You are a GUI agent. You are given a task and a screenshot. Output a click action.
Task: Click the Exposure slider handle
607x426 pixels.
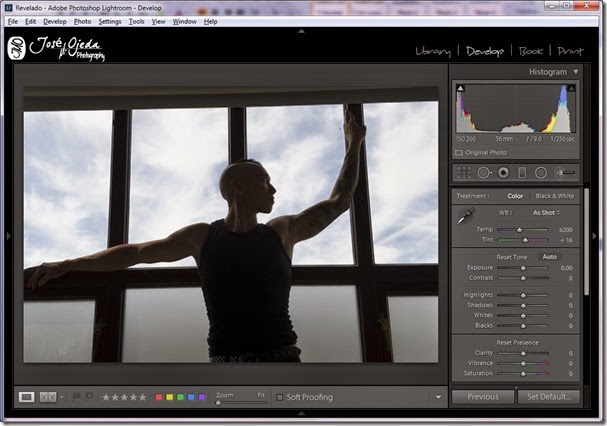pos(523,268)
